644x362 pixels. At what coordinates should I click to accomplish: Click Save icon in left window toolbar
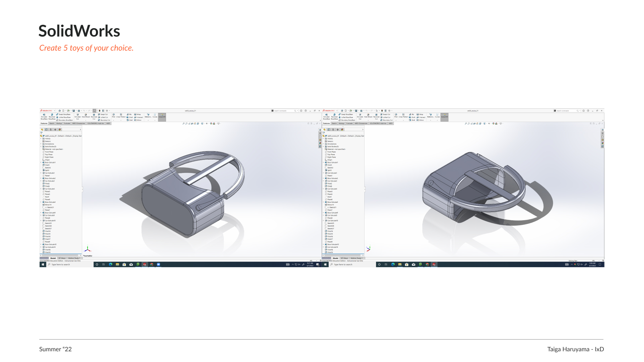point(74,111)
